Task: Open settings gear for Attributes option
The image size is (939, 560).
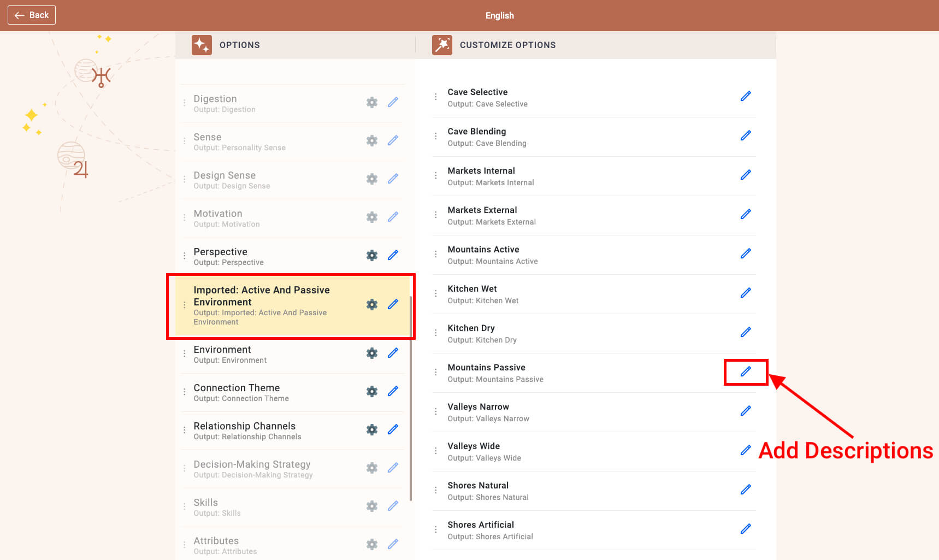Action: [372, 544]
